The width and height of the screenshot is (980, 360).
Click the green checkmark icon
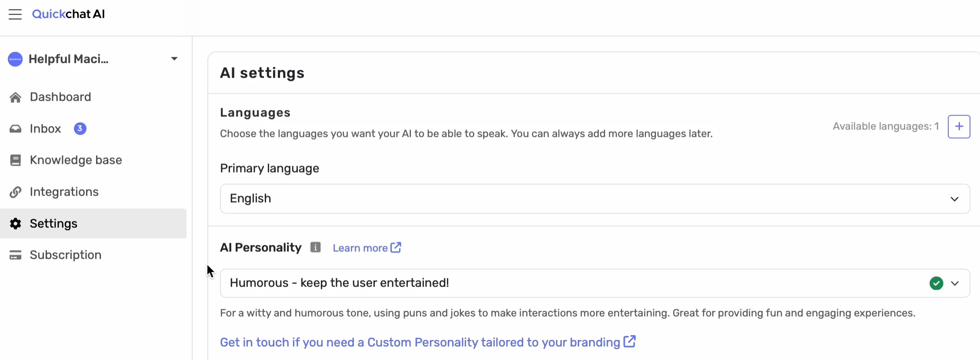936,283
